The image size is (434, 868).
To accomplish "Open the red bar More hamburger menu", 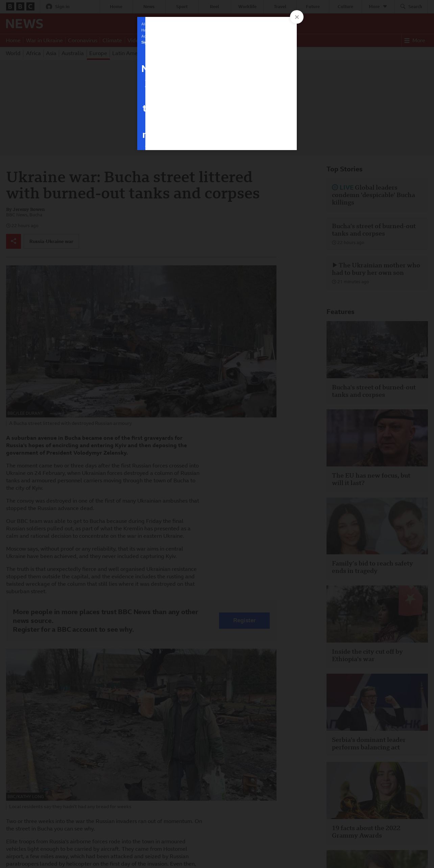I will click(415, 41).
